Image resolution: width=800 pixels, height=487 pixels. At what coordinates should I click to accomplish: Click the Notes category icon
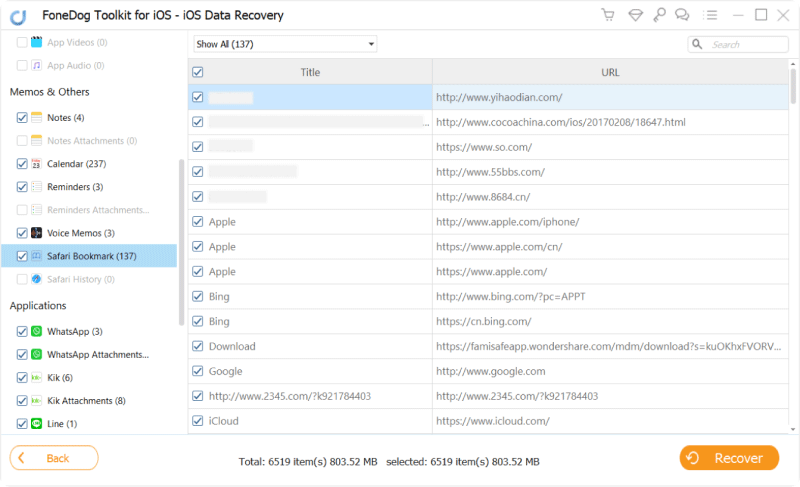coord(36,117)
